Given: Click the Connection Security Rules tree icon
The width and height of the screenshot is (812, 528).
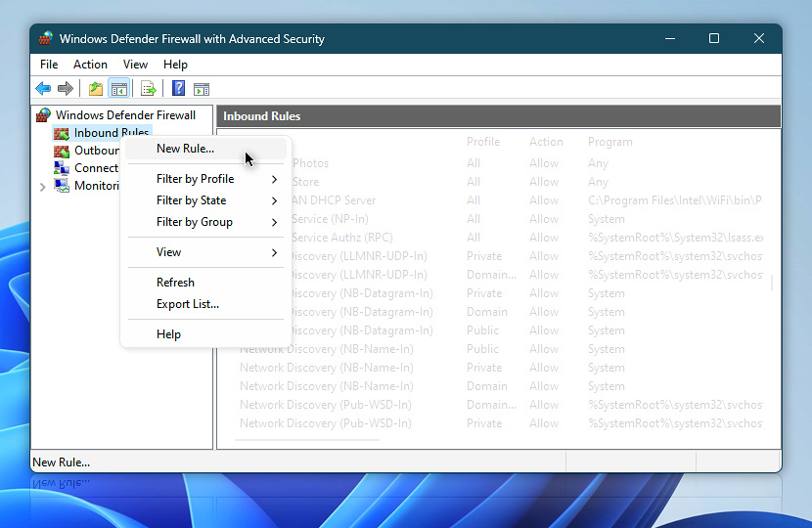Looking at the screenshot, I should 62,168.
